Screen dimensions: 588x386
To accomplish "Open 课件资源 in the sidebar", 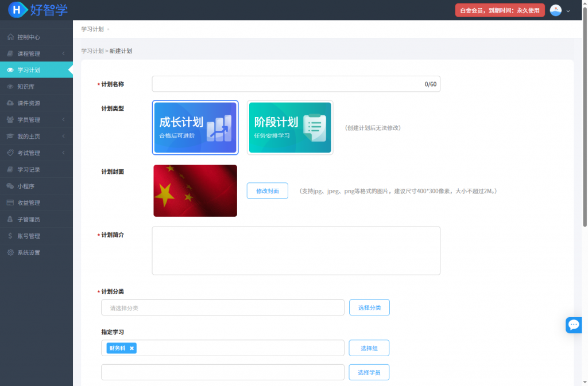I will coord(36,103).
